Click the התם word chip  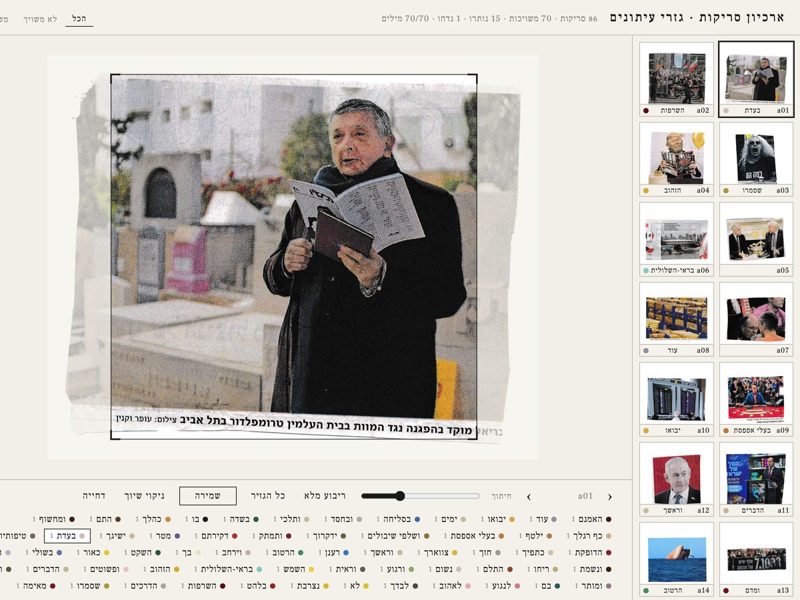click(x=106, y=519)
